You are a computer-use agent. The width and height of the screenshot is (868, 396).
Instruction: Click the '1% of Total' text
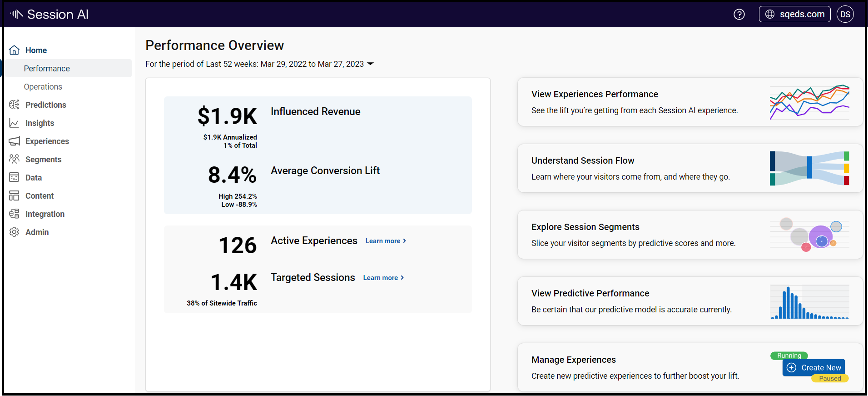(x=240, y=145)
